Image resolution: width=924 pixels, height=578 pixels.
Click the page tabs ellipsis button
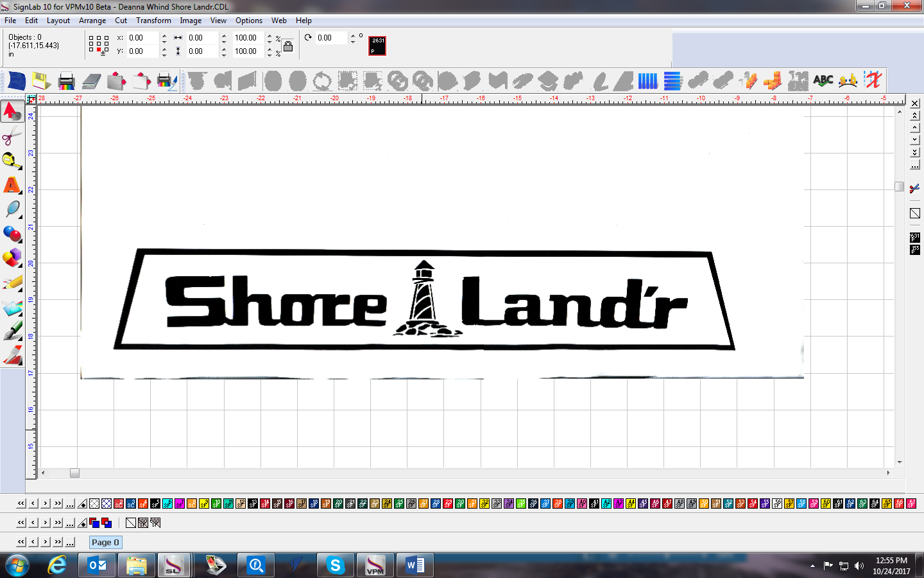(x=70, y=542)
